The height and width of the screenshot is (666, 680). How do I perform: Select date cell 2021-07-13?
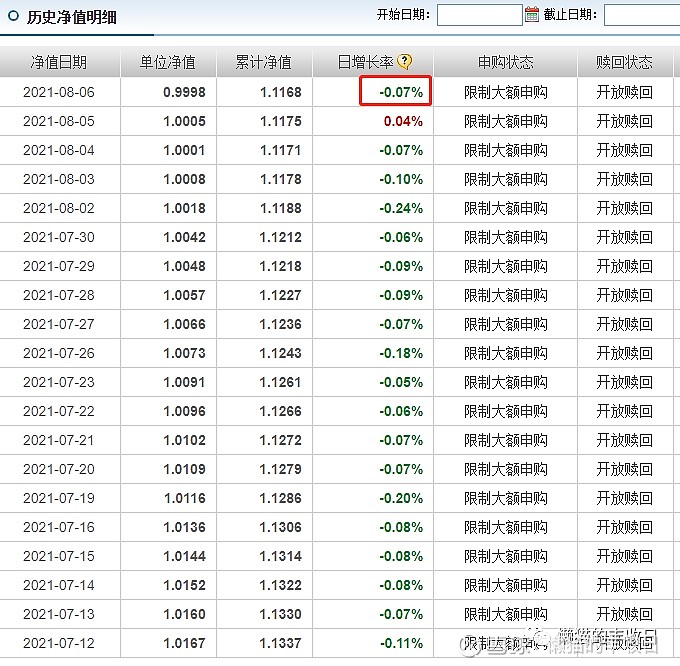59,614
